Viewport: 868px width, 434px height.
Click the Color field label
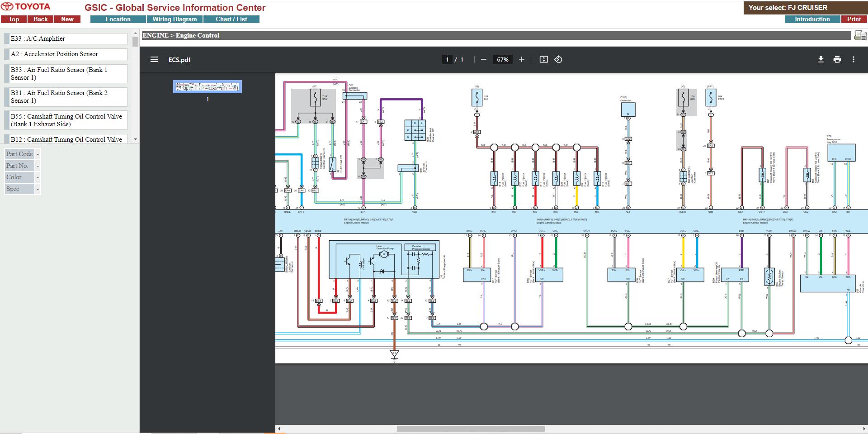(x=19, y=177)
